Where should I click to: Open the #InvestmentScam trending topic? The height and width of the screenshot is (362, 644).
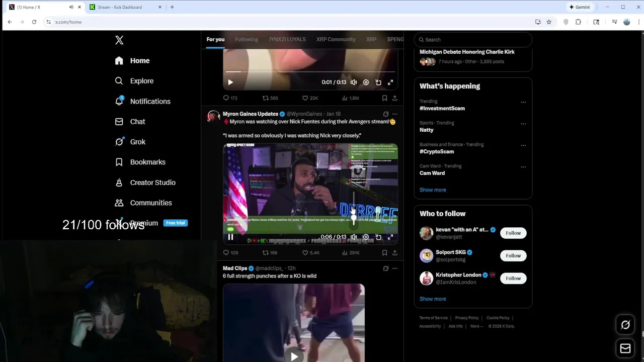pos(442,109)
